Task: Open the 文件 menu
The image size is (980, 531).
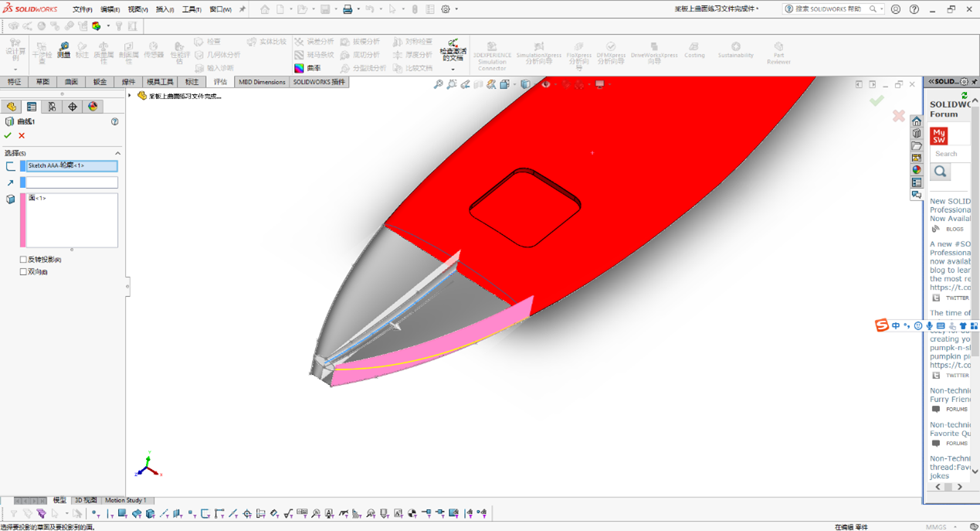Action: pos(82,9)
